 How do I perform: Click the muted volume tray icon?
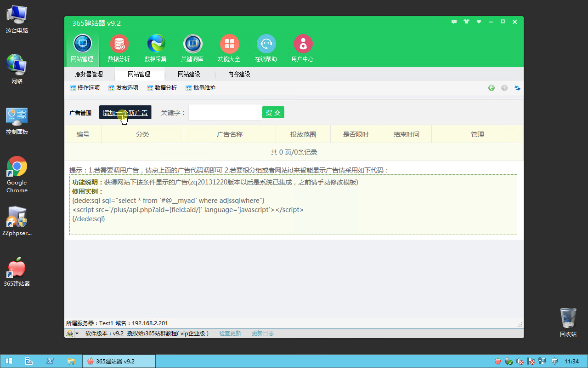520,362
